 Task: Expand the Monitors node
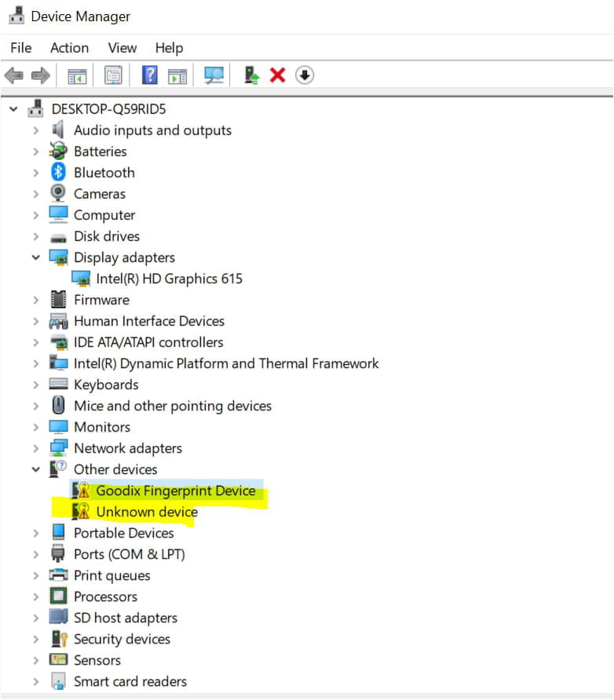click(36, 427)
